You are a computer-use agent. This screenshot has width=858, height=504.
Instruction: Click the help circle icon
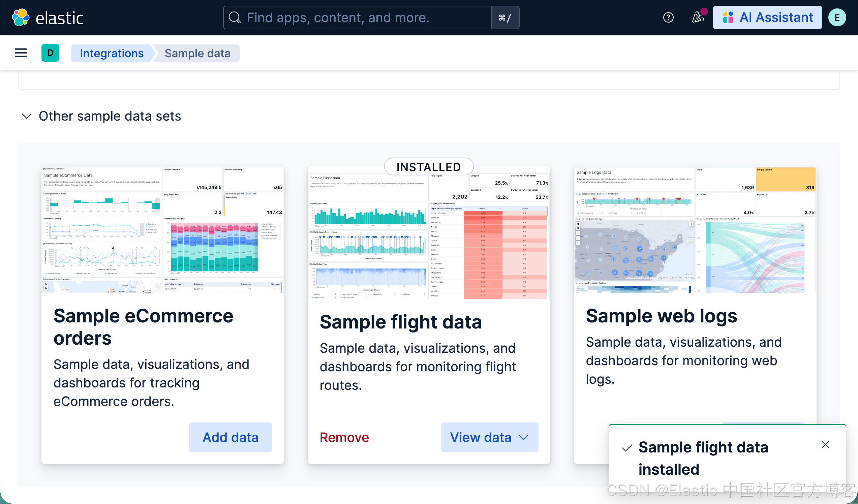pyautogui.click(x=668, y=18)
